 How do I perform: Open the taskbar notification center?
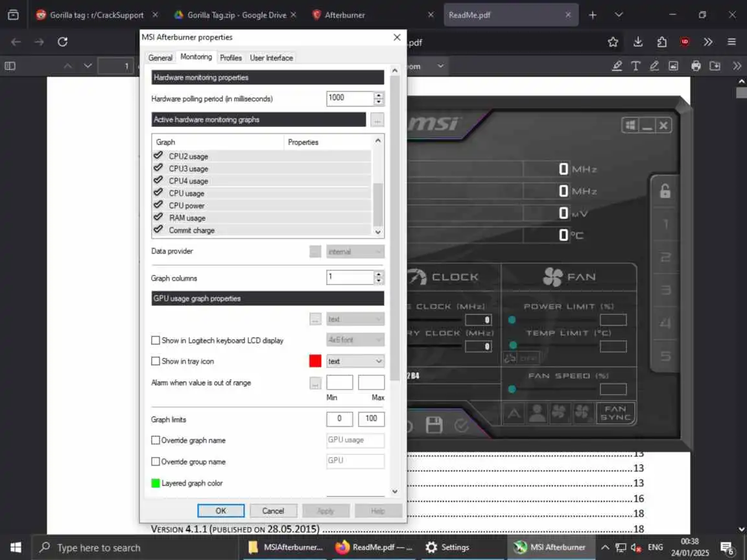tap(726, 548)
